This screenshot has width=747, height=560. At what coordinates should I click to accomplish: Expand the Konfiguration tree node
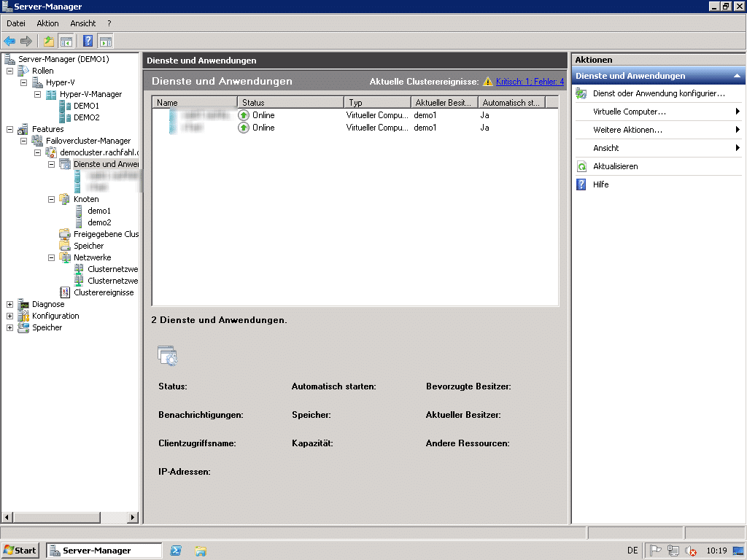[x=9, y=316]
